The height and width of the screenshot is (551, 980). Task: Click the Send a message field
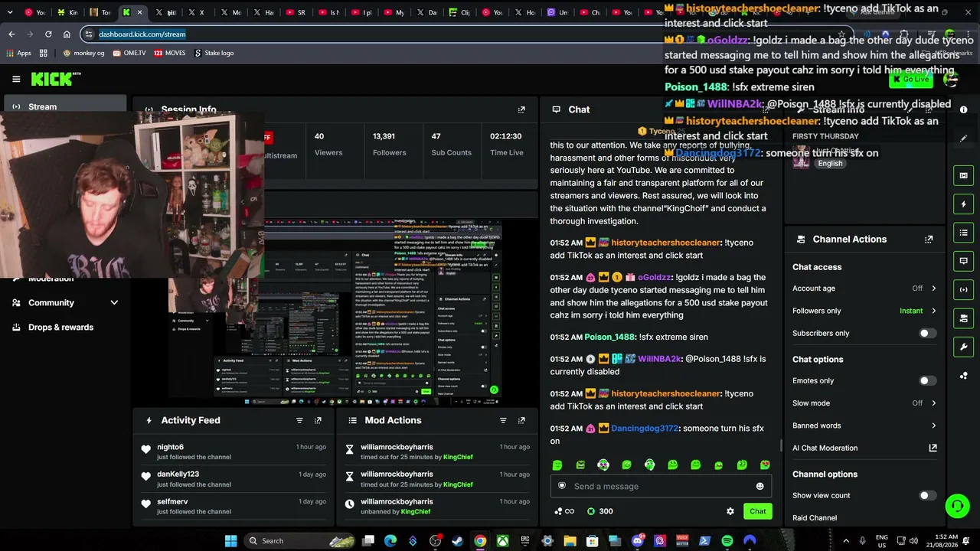660,486
